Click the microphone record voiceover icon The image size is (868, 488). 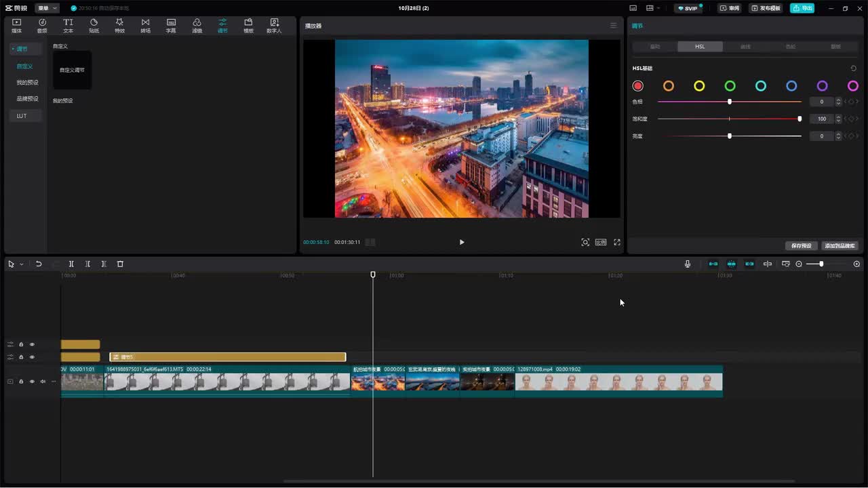687,264
